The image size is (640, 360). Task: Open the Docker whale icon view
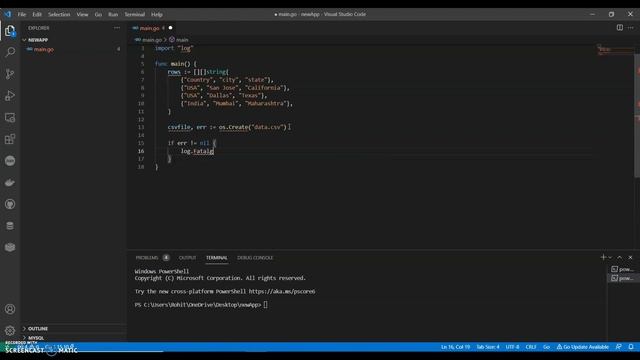[x=10, y=182]
